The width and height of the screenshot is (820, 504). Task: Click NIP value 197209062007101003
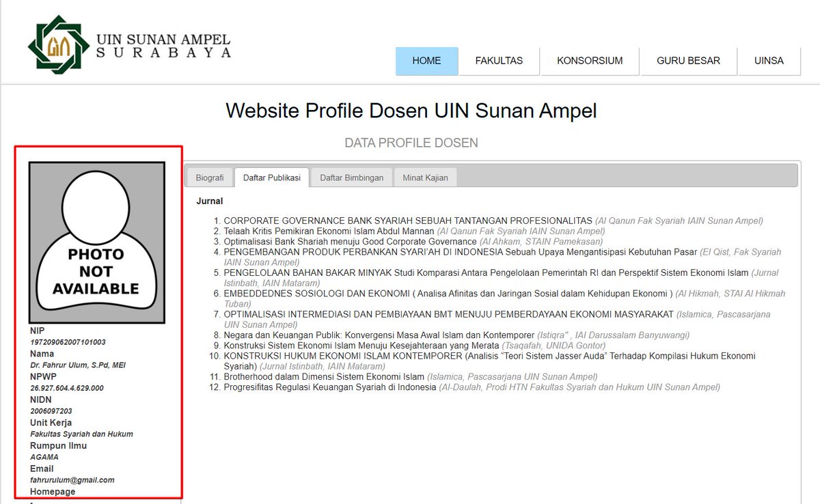tap(68, 342)
